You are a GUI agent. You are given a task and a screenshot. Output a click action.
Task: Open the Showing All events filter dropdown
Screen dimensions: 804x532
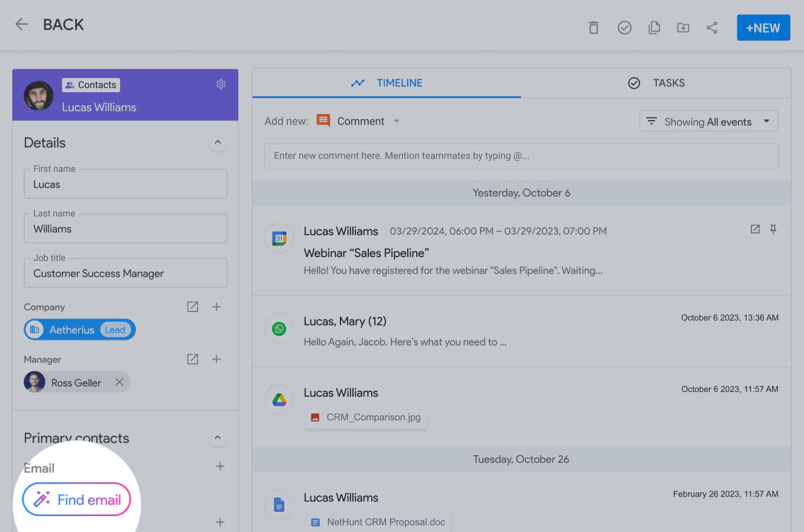click(x=708, y=121)
